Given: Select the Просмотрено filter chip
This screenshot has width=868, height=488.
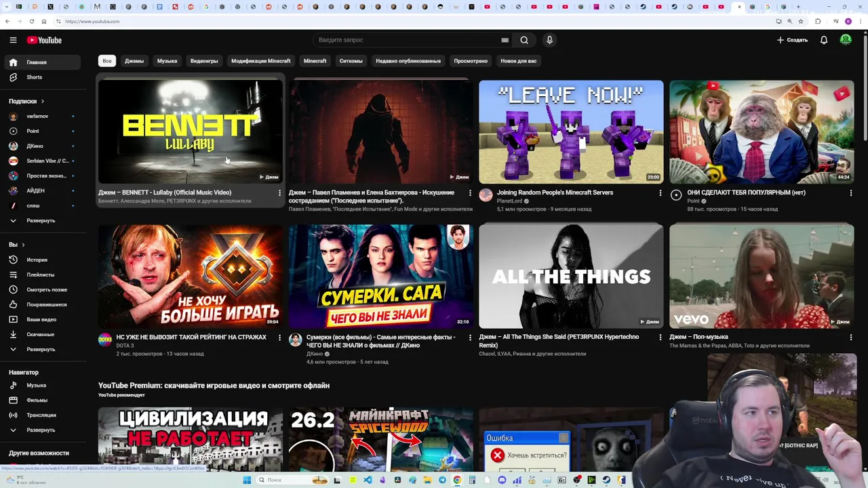Looking at the screenshot, I should click(x=471, y=61).
